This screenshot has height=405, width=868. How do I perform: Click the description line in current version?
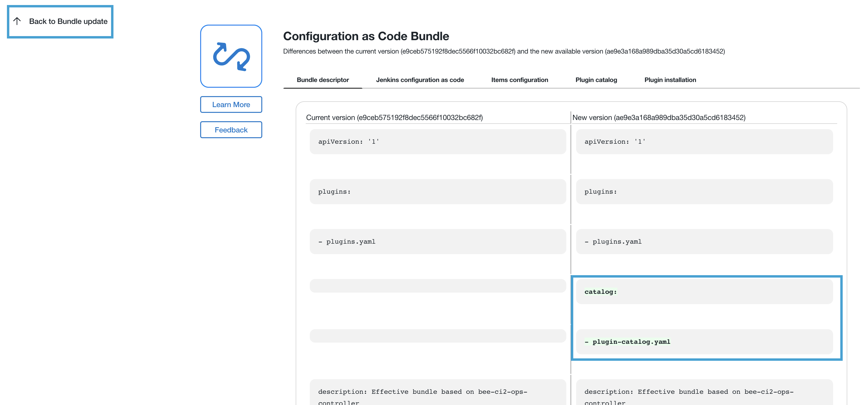click(x=422, y=392)
